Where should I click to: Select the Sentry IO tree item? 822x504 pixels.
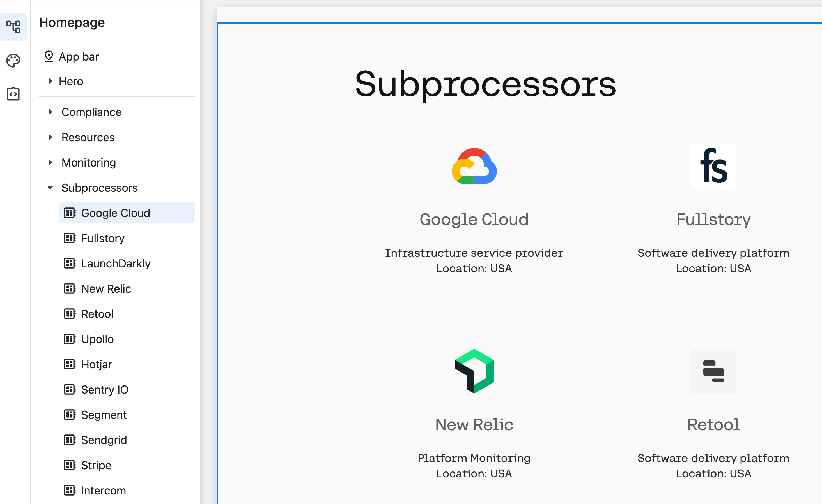[x=127, y=389]
